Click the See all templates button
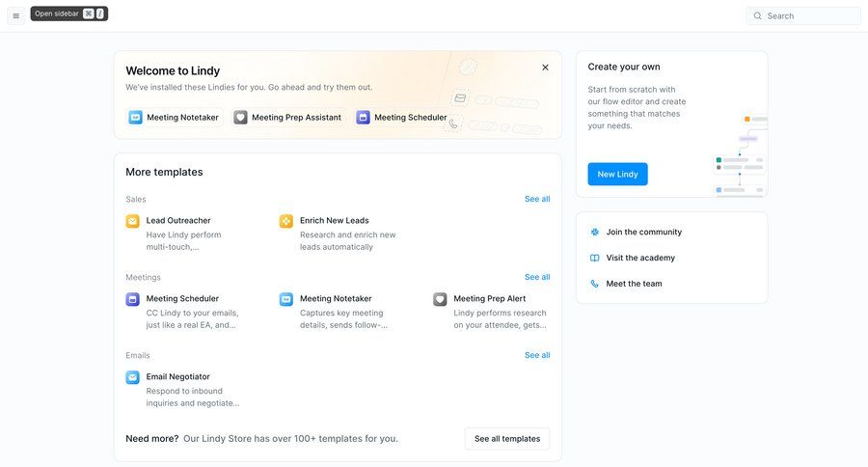 tap(507, 439)
